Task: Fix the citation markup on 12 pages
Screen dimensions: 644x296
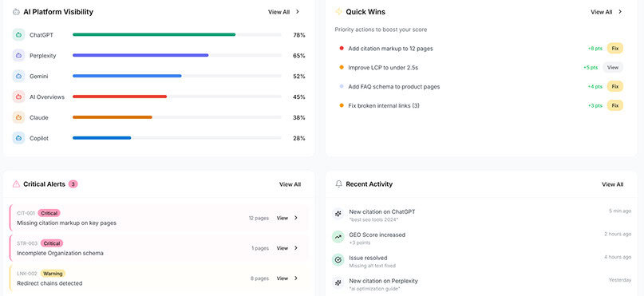Action: 614,49
